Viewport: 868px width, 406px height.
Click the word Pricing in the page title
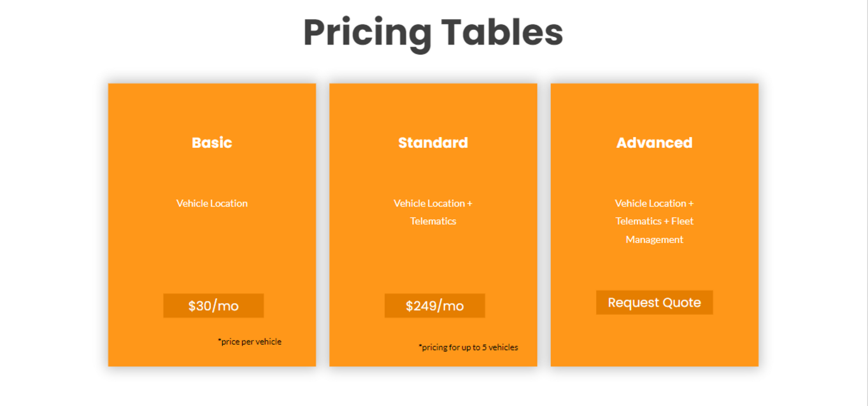pyautogui.click(x=367, y=34)
